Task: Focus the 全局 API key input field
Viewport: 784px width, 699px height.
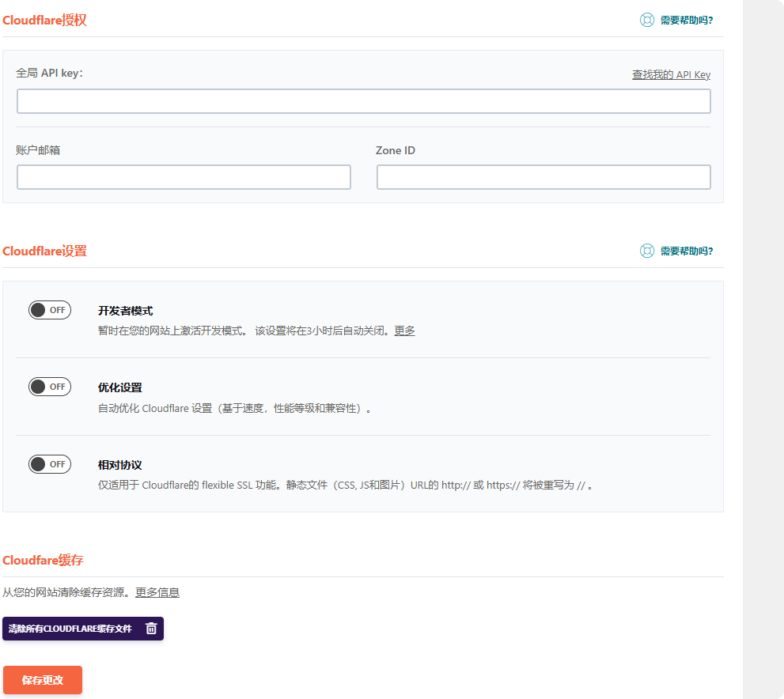Action: click(x=363, y=101)
